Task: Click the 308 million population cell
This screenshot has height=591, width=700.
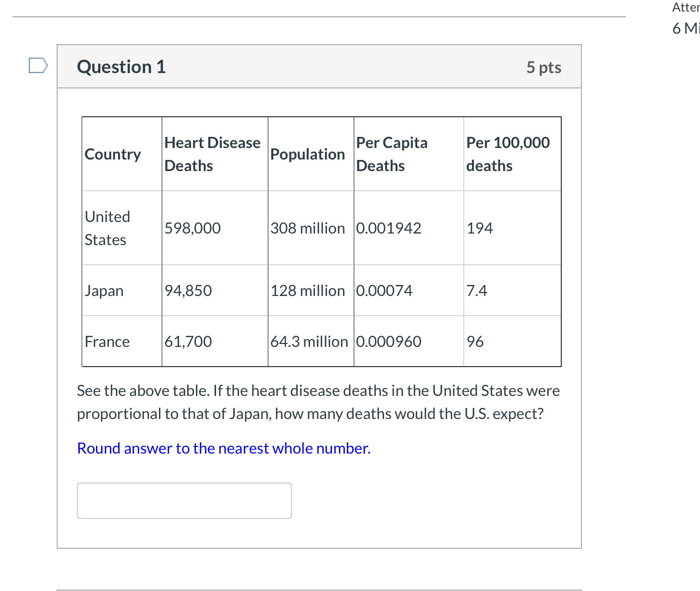Action: (x=308, y=228)
